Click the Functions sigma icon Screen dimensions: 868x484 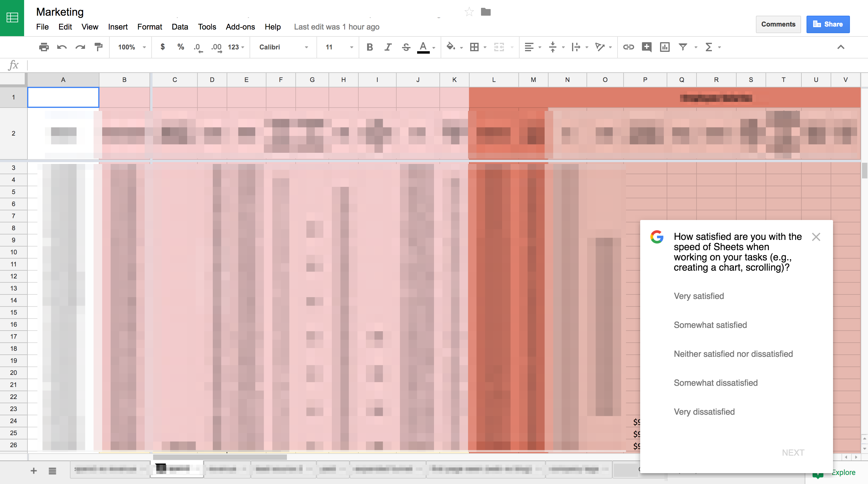click(709, 47)
